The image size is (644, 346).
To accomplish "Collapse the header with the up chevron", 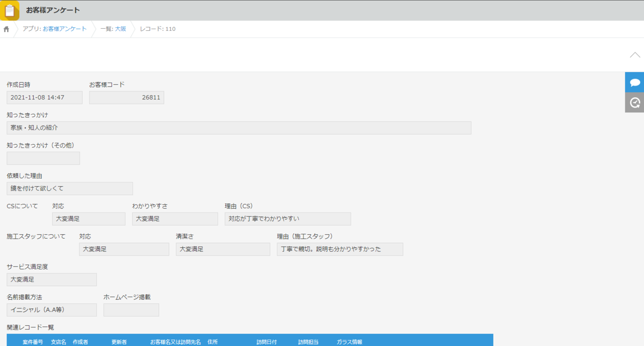I will pyautogui.click(x=635, y=55).
